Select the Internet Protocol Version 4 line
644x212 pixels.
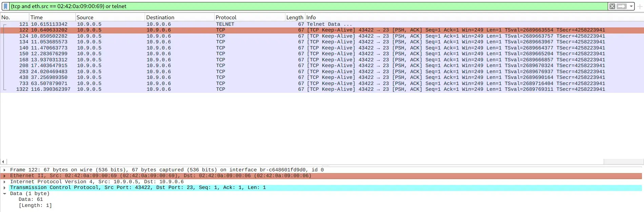click(97, 182)
